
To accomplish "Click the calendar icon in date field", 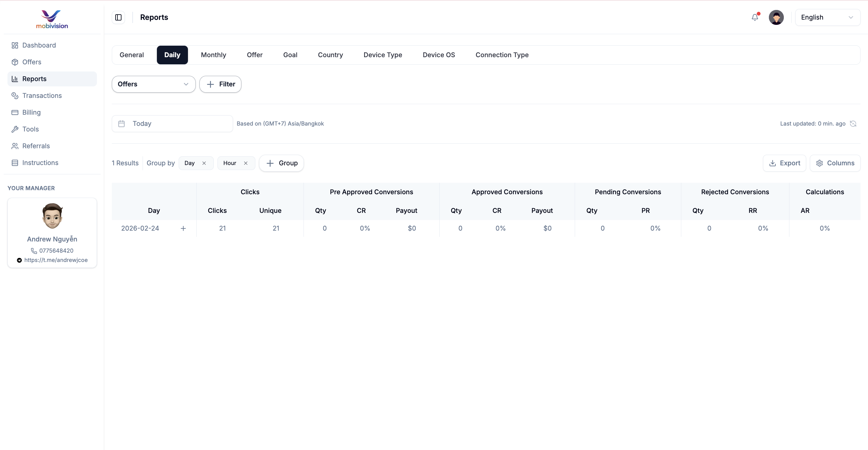I will 122,124.
